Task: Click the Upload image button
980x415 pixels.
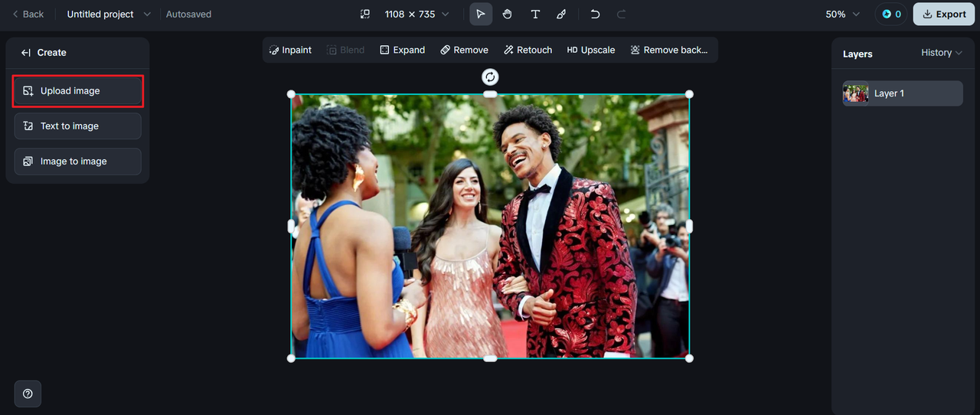Action: point(77,91)
